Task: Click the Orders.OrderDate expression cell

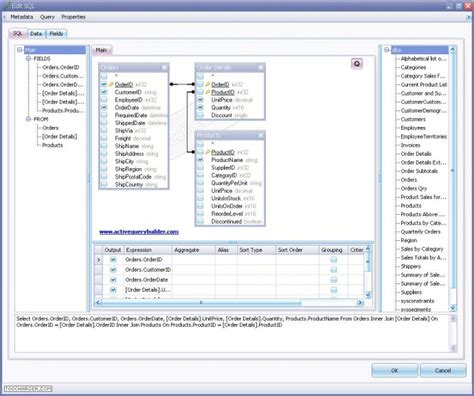Action: [x=148, y=280]
